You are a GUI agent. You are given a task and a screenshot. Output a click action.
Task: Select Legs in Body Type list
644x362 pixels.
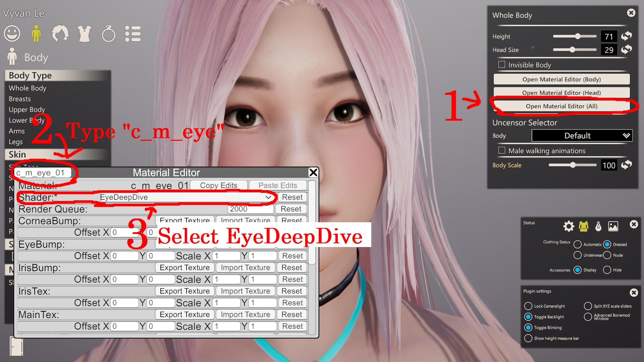pyautogui.click(x=16, y=141)
